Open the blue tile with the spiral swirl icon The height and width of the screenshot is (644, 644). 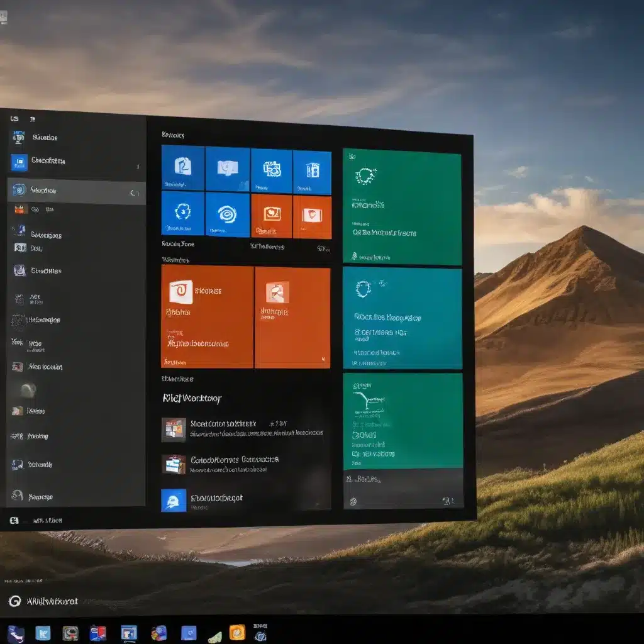pos(228,215)
